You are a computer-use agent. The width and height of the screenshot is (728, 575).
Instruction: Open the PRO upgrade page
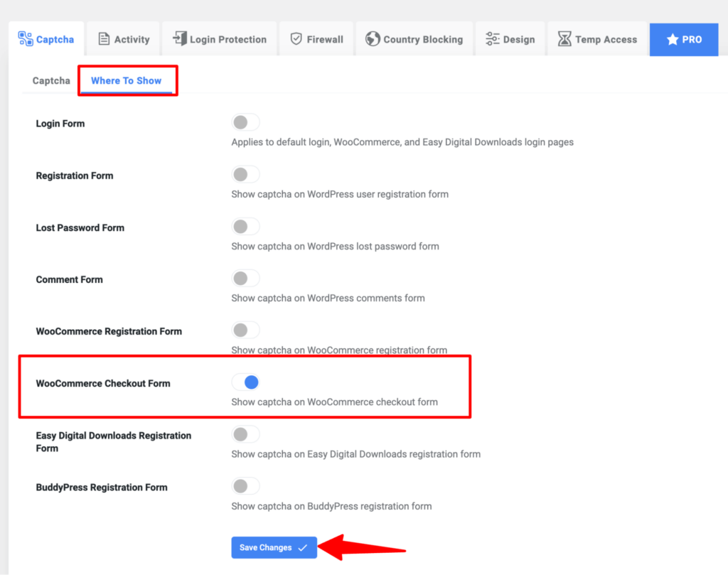pos(684,39)
